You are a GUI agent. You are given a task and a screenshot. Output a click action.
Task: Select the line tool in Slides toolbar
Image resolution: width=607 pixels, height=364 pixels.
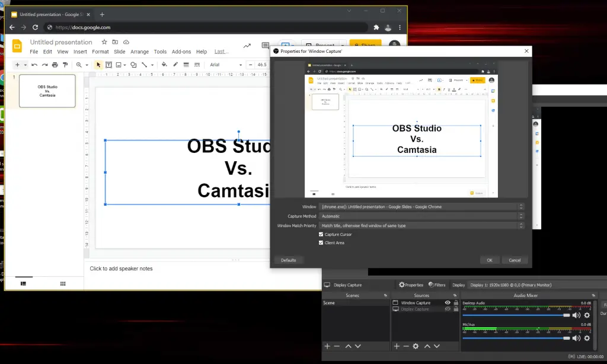[x=144, y=65]
